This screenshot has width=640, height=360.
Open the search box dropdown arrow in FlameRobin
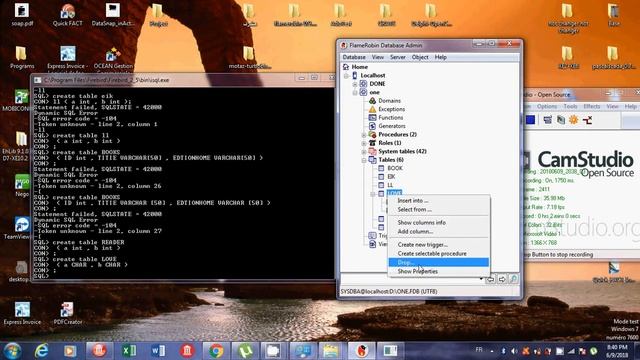481,279
